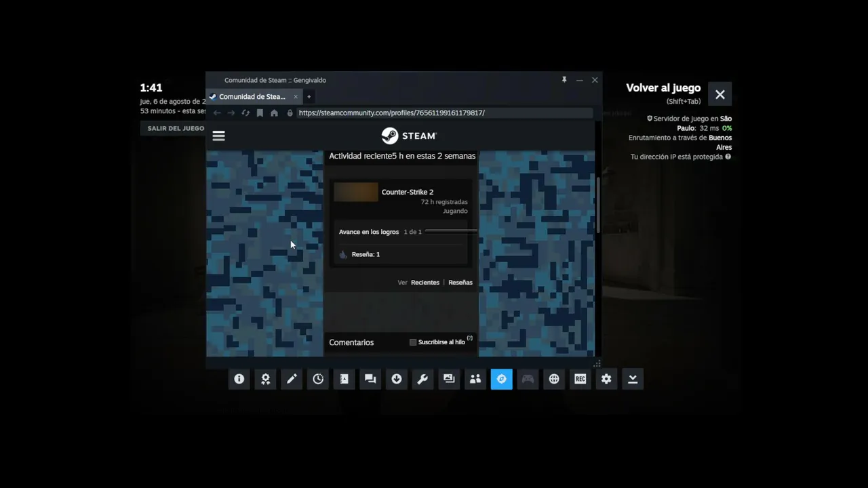Open the game info overlay icon
Viewport: 868px width, 488px height.
pos(239,379)
